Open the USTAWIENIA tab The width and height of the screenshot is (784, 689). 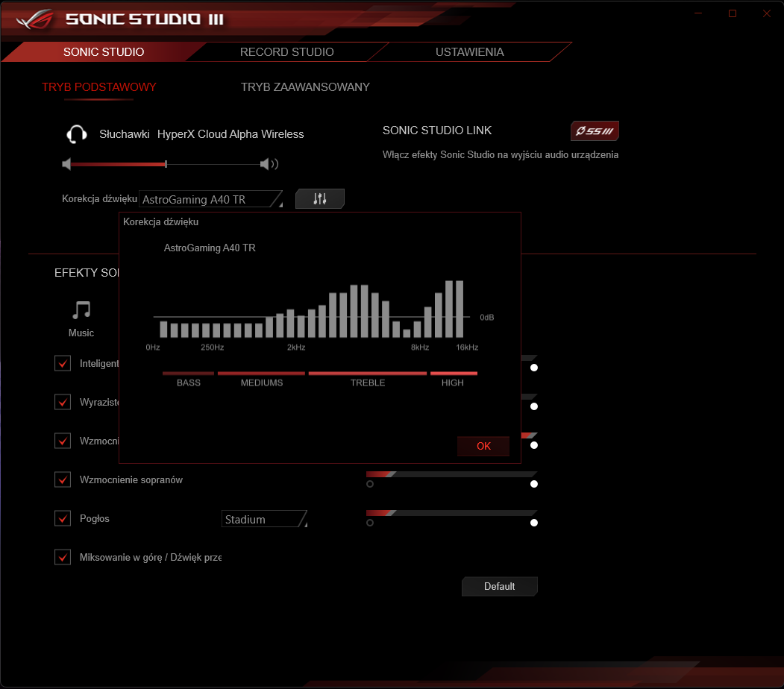point(469,52)
